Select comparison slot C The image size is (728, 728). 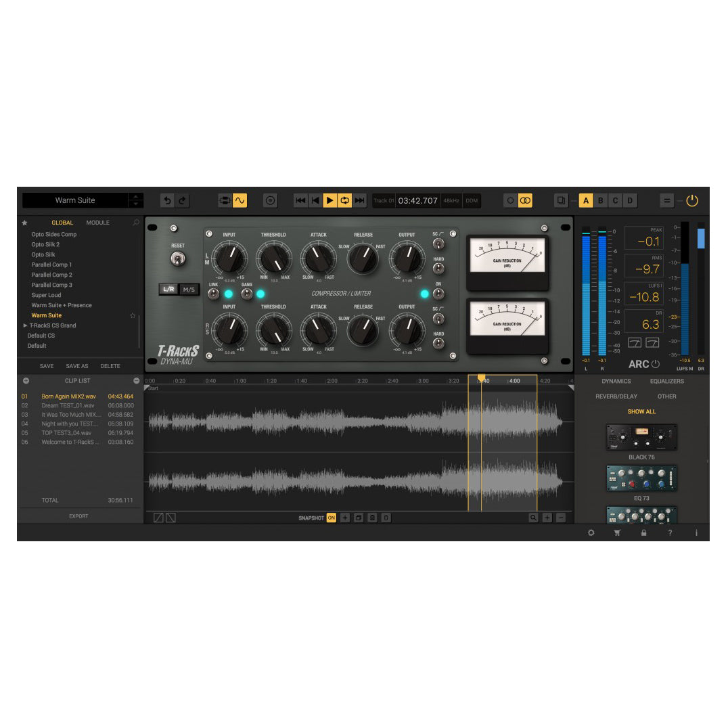click(615, 200)
